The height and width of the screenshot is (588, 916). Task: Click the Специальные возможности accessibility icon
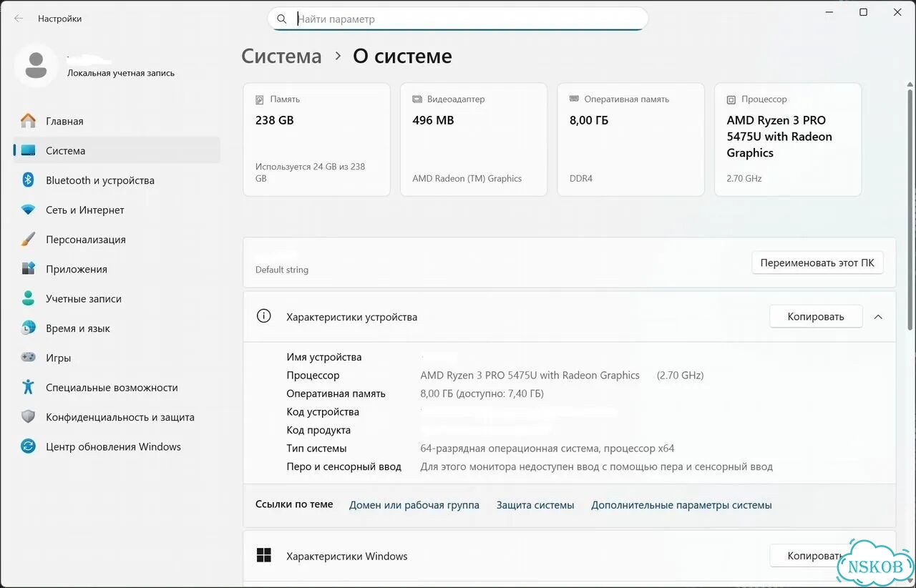[28, 387]
